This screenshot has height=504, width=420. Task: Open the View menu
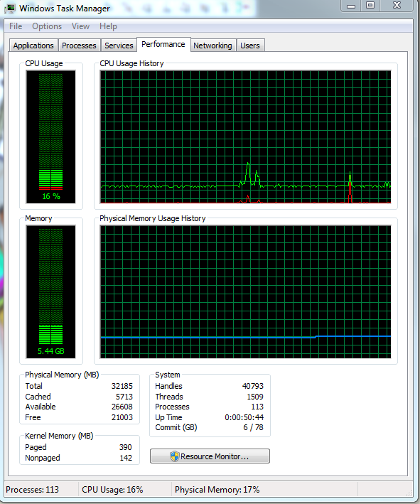point(80,26)
